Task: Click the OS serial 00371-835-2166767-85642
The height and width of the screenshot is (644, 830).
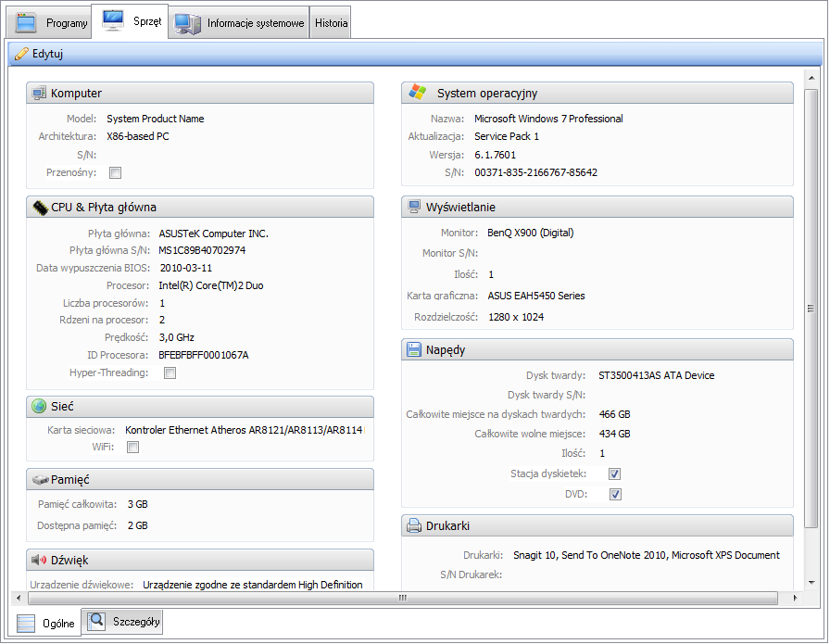Action: click(x=535, y=172)
